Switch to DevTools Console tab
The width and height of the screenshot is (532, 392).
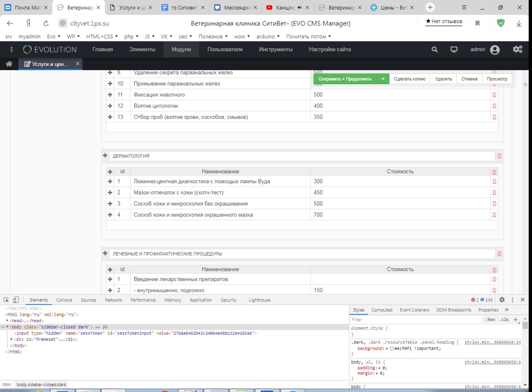click(x=64, y=300)
